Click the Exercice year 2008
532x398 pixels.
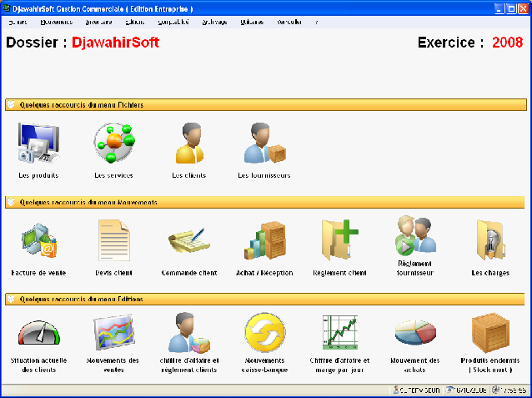click(508, 43)
